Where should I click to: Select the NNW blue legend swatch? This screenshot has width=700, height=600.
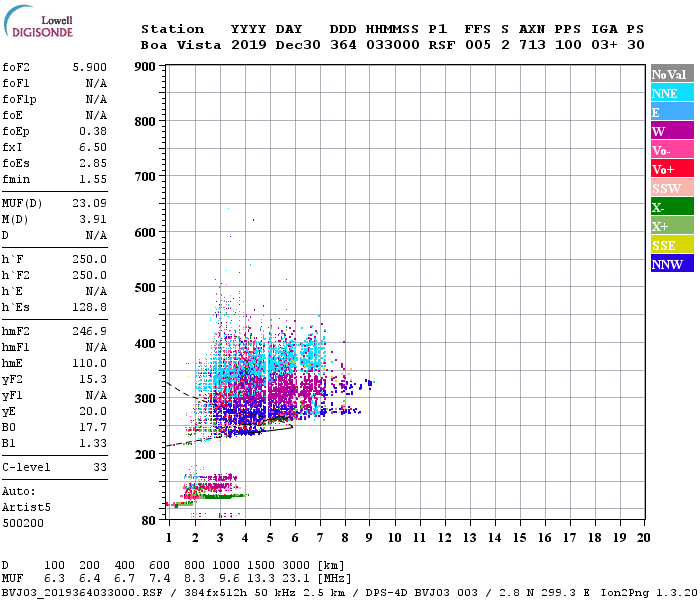click(x=672, y=263)
